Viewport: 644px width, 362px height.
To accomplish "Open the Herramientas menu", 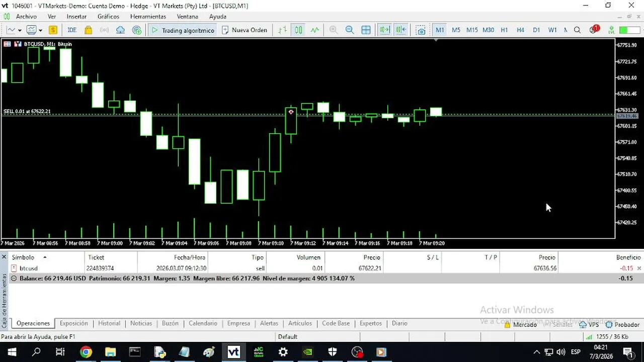I will 148,17.
